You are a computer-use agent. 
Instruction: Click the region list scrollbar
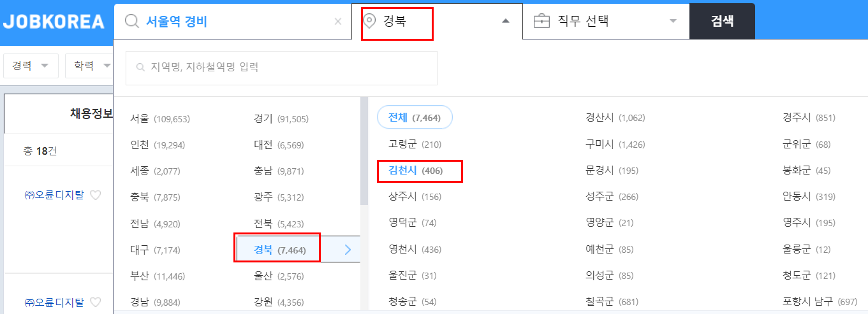(x=364, y=151)
